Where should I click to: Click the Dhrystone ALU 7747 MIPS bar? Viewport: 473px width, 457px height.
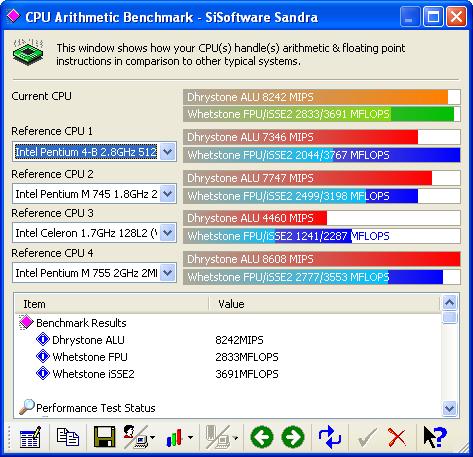[322, 178]
